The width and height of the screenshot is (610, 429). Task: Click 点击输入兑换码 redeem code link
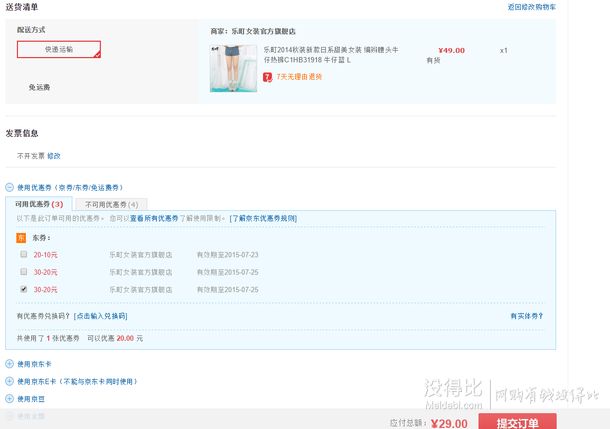coord(101,316)
